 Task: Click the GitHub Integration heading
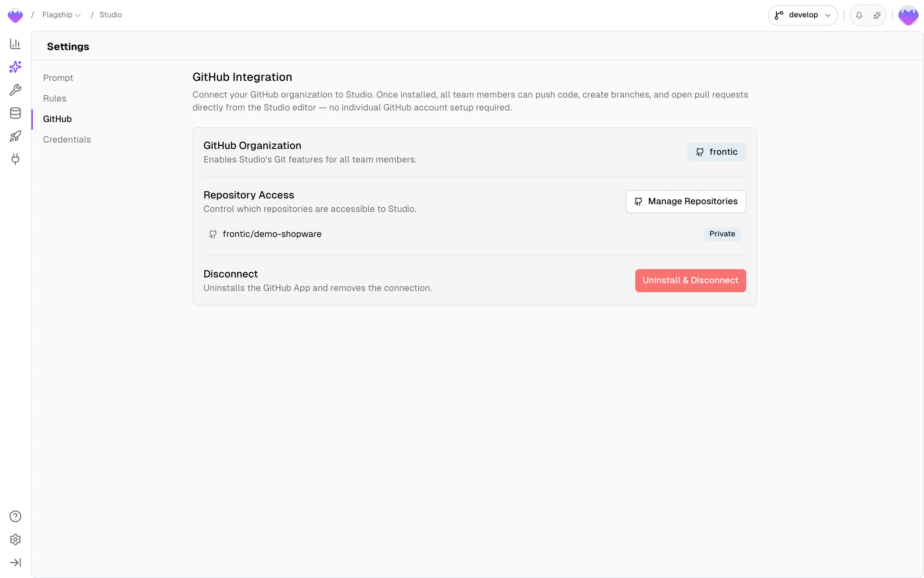click(x=242, y=77)
